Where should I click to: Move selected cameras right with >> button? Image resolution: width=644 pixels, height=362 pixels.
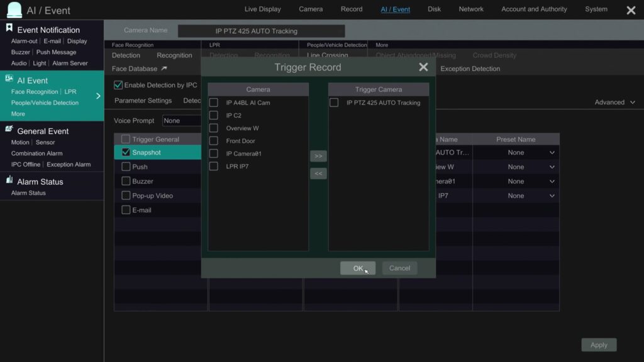coord(318,156)
